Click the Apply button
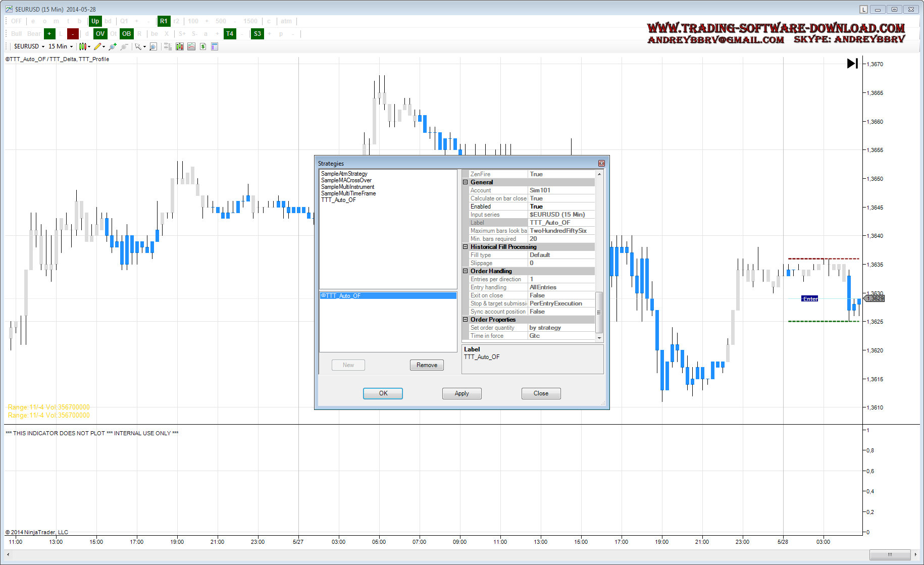The height and width of the screenshot is (565, 924). coord(461,393)
